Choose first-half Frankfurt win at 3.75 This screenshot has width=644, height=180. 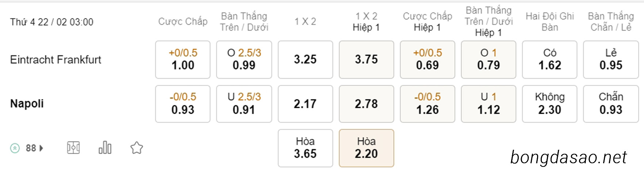pos(367,59)
